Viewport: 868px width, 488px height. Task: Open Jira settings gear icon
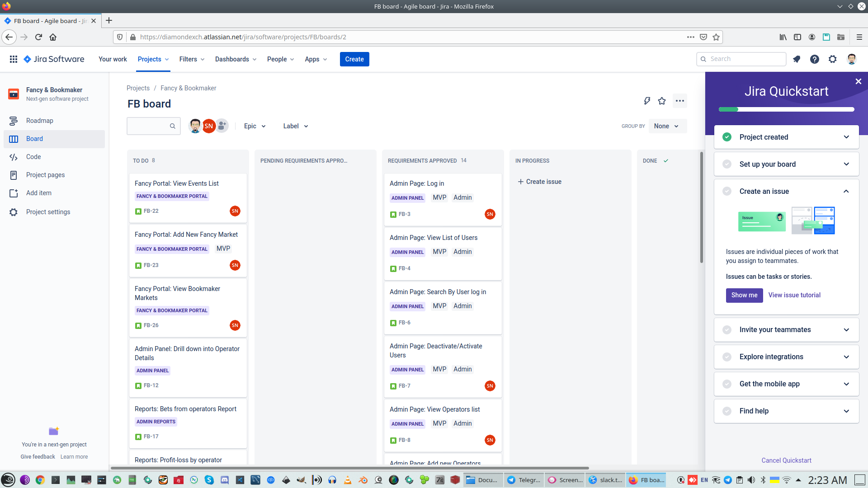(832, 59)
